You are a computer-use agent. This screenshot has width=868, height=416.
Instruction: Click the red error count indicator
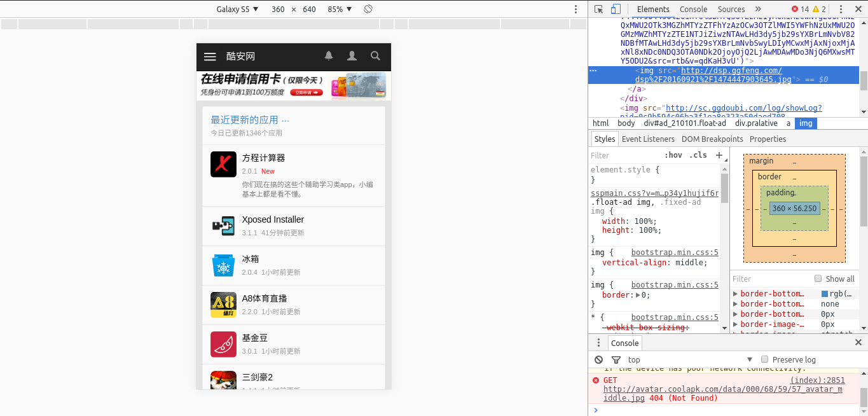tap(800, 9)
